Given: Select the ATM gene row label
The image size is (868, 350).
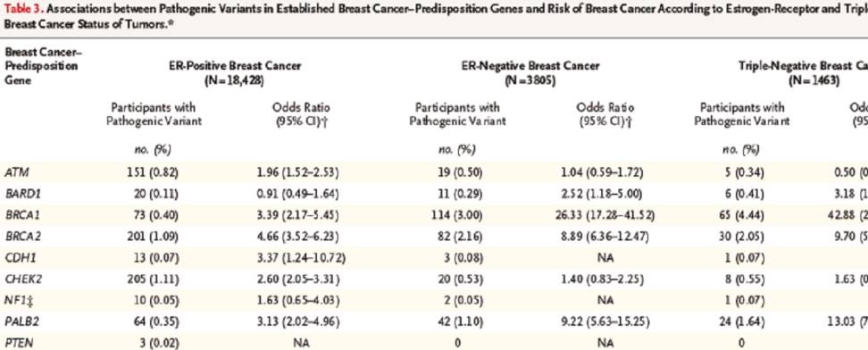Looking at the screenshot, I should [x=14, y=173].
